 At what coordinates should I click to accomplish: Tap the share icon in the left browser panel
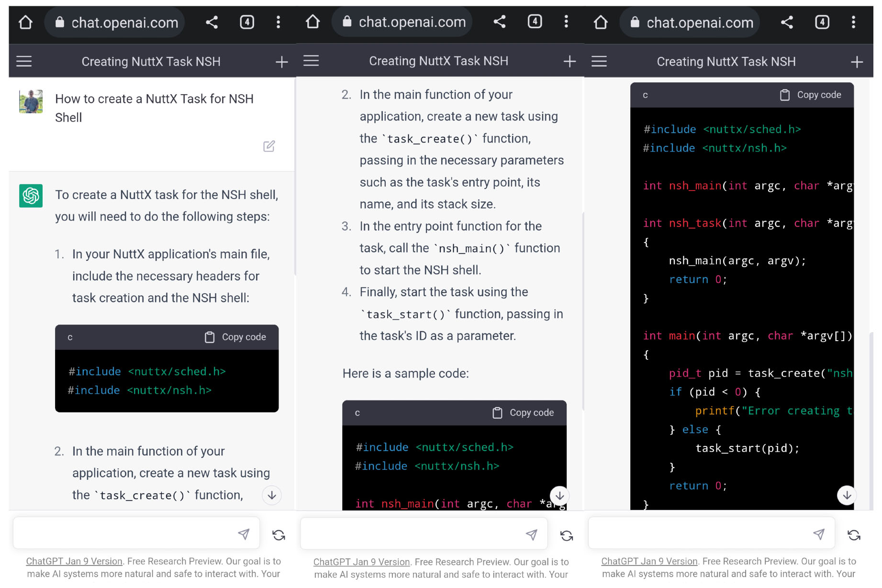pyautogui.click(x=212, y=22)
